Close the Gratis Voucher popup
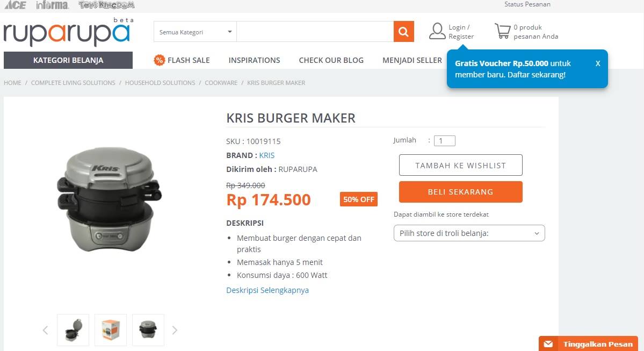 pyautogui.click(x=598, y=63)
